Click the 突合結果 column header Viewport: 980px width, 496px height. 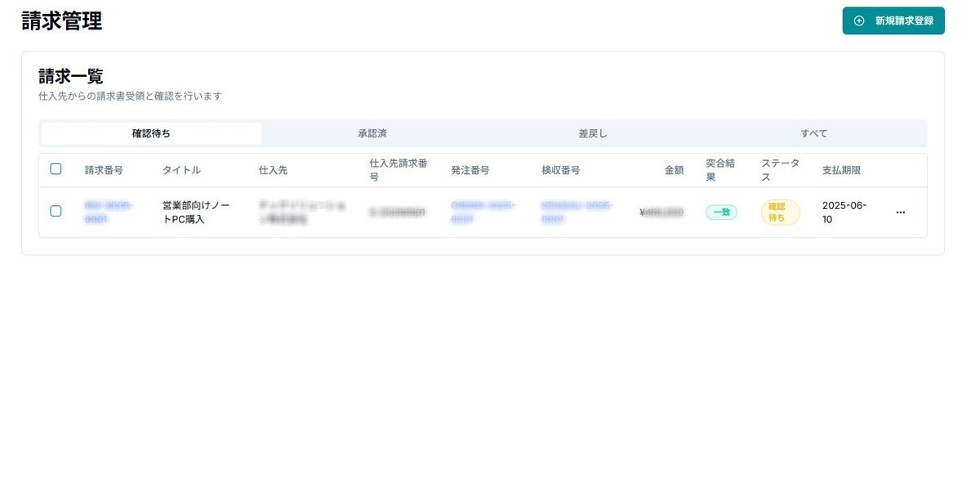point(721,170)
